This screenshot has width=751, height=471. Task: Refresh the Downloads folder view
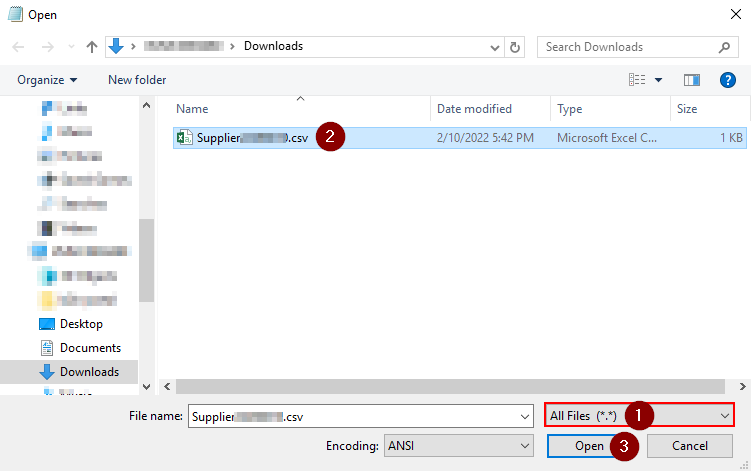pyautogui.click(x=515, y=47)
